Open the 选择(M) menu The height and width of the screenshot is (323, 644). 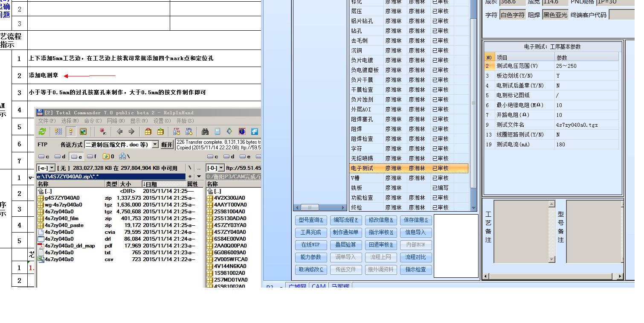(x=70, y=121)
